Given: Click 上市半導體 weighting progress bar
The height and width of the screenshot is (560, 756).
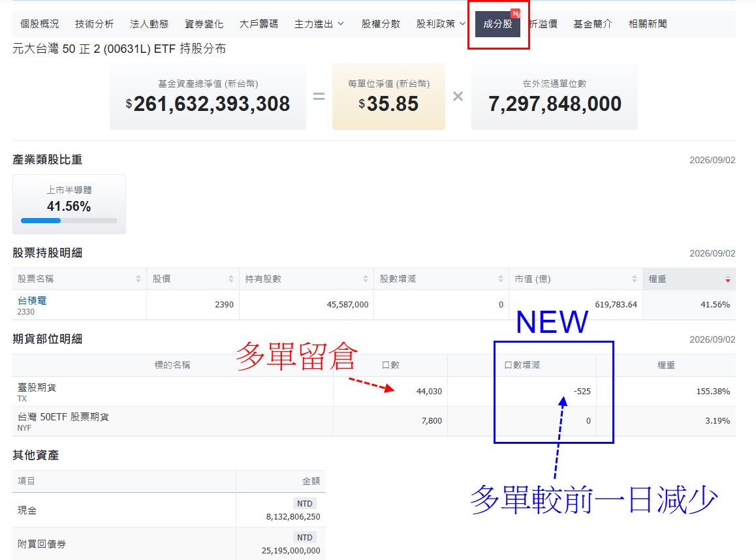Looking at the screenshot, I should (x=69, y=221).
